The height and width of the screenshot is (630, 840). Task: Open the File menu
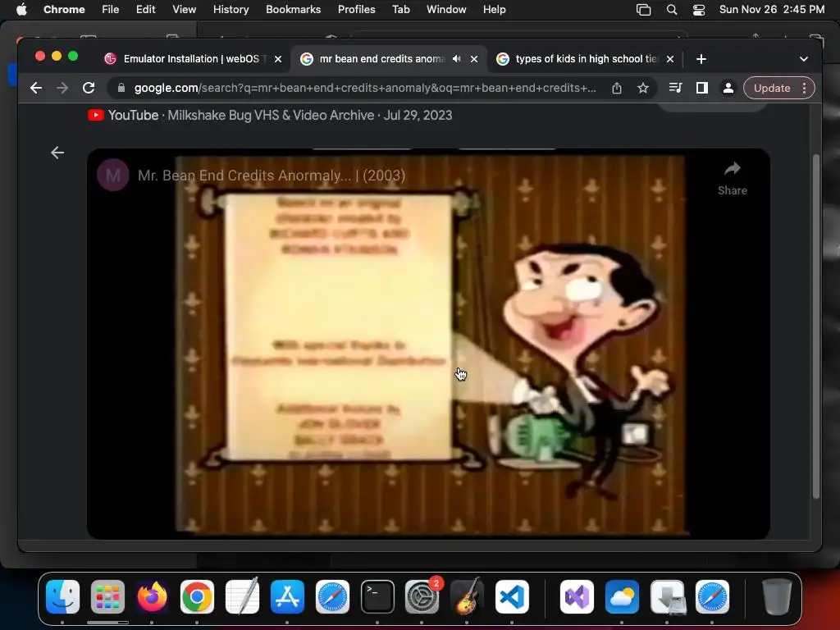pyautogui.click(x=111, y=9)
